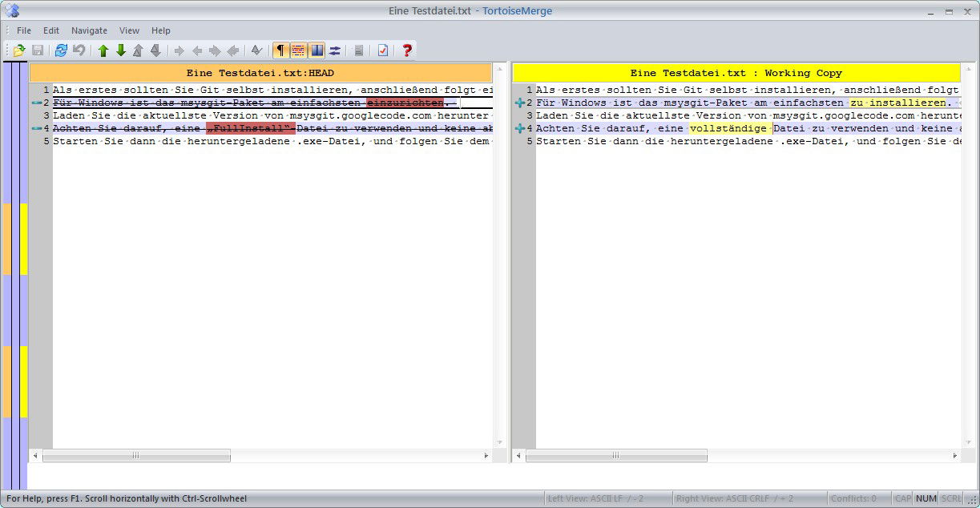Click the left pane horizontal scrollbar thumb
The width and height of the screenshot is (980, 508).
[136, 455]
